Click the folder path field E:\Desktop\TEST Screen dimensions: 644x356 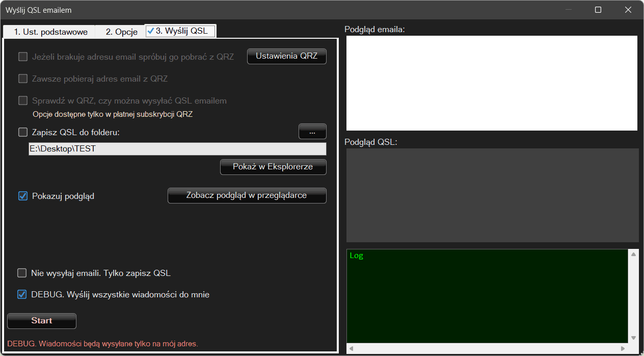pos(177,149)
